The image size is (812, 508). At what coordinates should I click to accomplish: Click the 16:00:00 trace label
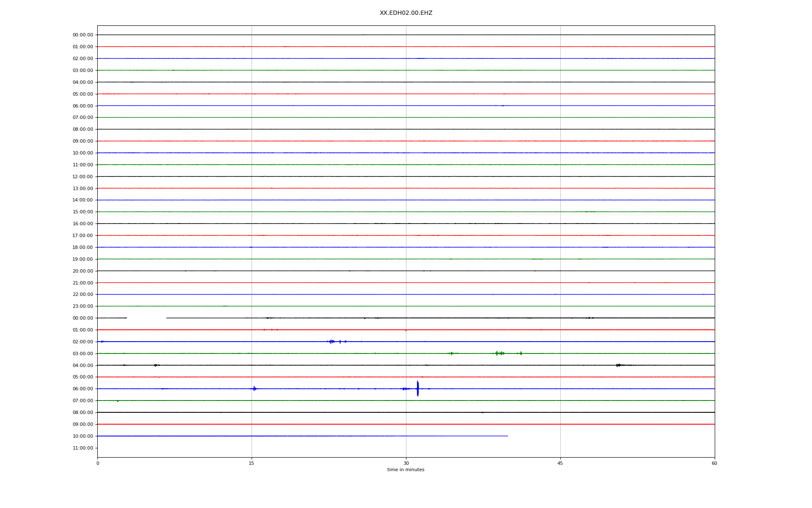(x=82, y=224)
